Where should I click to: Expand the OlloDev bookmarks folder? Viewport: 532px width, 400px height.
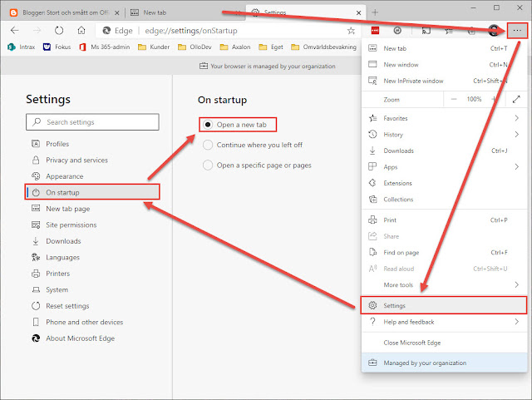pos(195,47)
